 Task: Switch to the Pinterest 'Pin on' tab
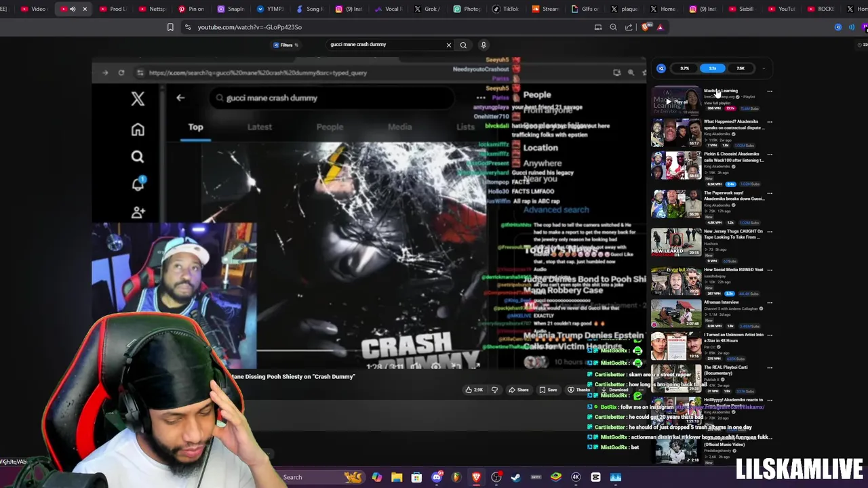(x=191, y=9)
